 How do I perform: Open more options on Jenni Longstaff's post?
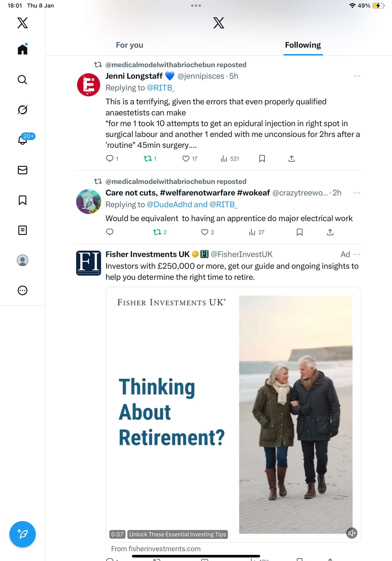coord(357,76)
